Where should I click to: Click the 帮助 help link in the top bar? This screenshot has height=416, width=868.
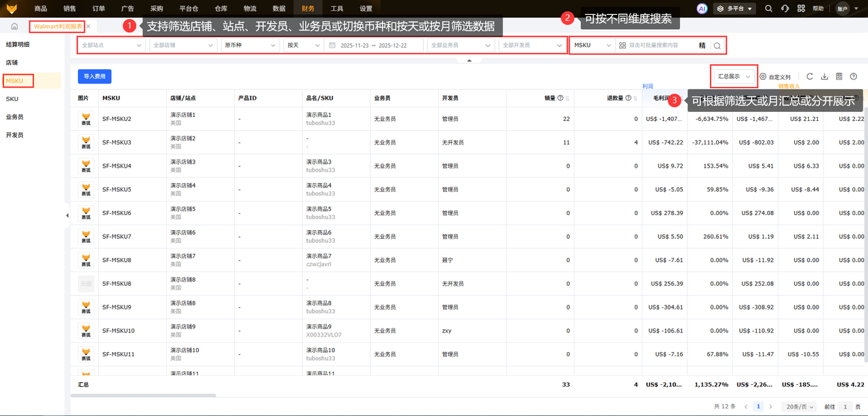tap(818, 9)
